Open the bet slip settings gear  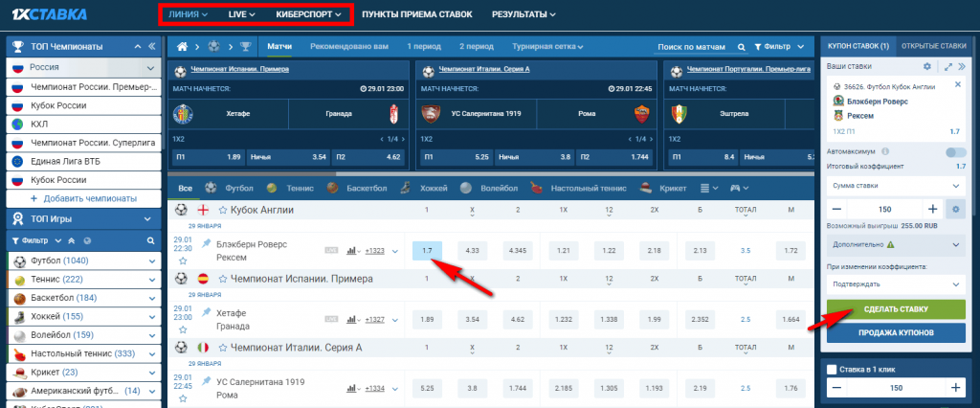926,66
